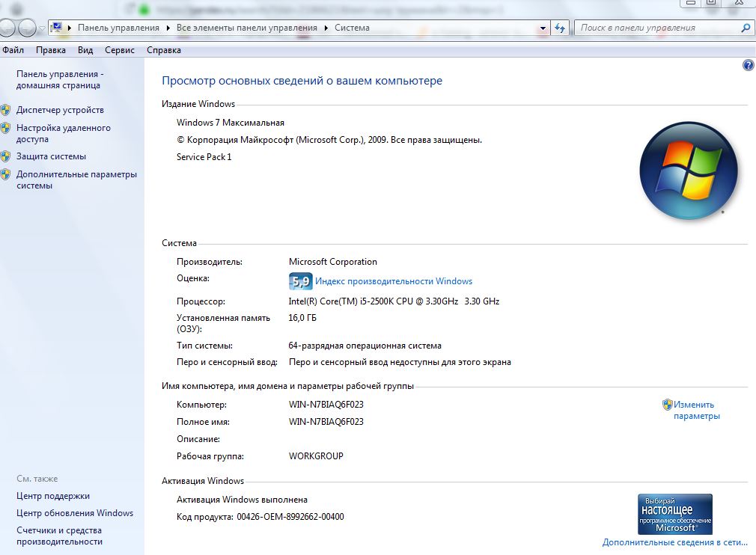Click the Windows 7 logo orb
756x555 pixels.
[x=689, y=171]
